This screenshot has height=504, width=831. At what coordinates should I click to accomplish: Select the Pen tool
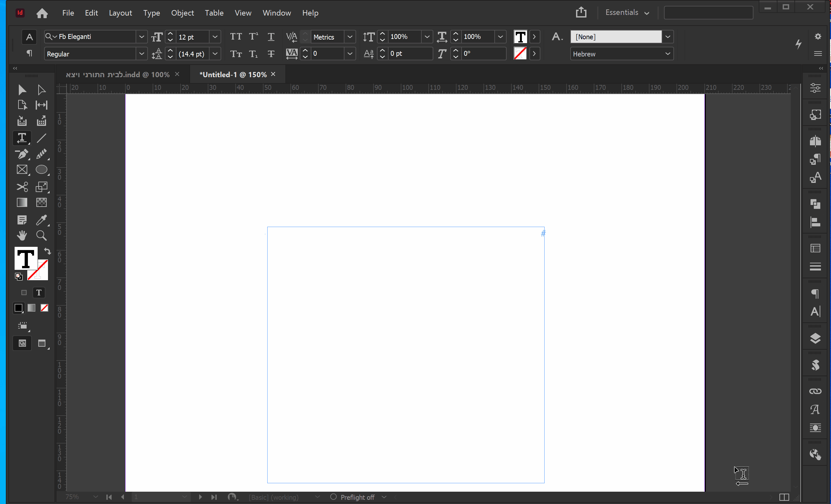pyautogui.click(x=22, y=154)
